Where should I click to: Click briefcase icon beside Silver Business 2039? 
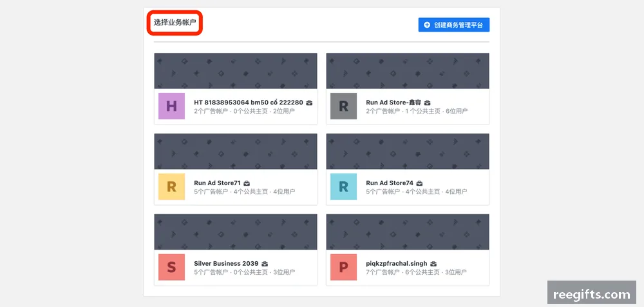[x=265, y=264]
